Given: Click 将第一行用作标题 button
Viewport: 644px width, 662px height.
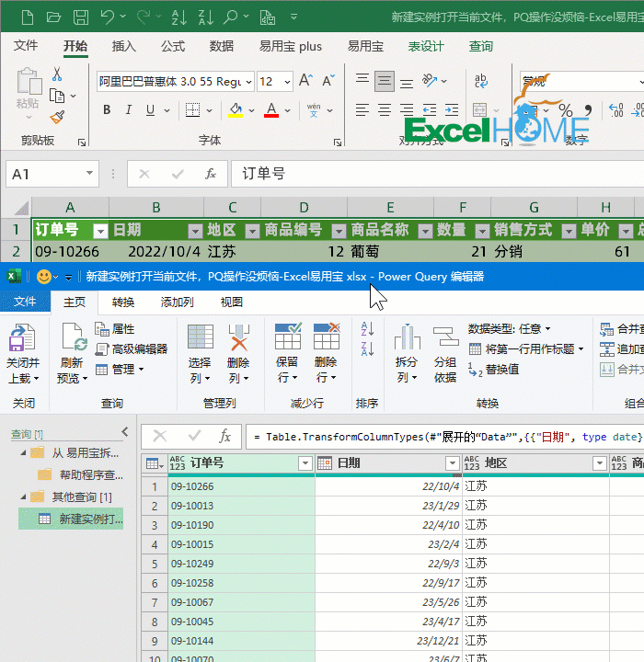Looking at the screenshot, I should point(526,349).
